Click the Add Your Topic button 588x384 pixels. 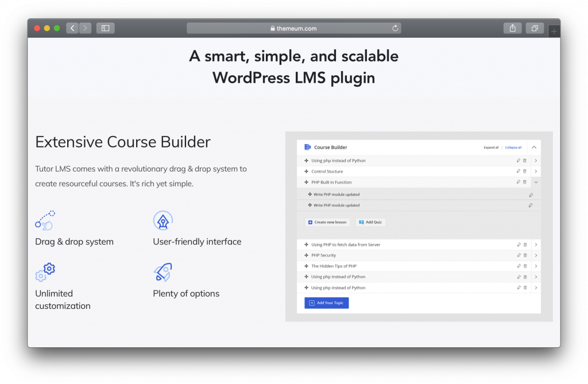point(327,303)
